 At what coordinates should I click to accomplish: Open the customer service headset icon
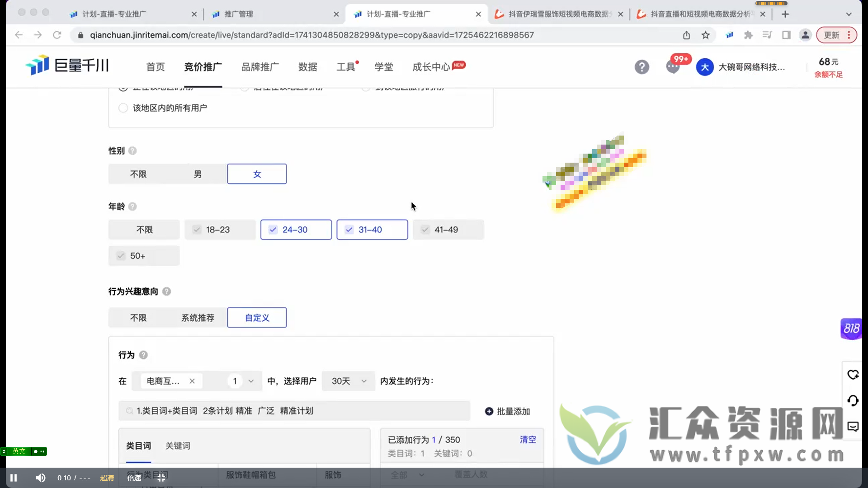[x=853, y=401]
